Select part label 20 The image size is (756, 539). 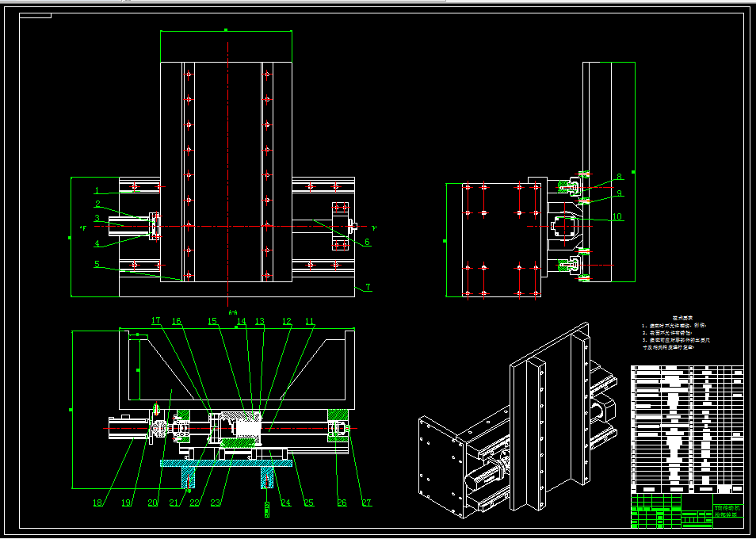[x=153, y=503]
